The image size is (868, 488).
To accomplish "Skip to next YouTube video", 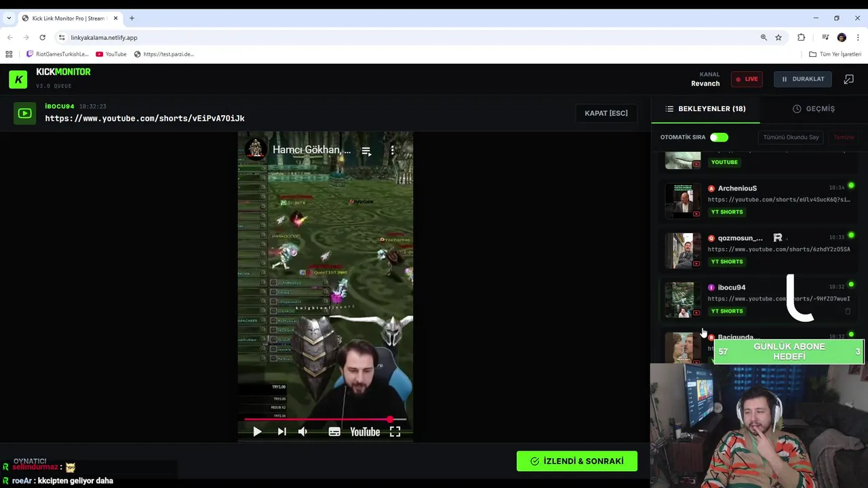I will coord(282,432).
